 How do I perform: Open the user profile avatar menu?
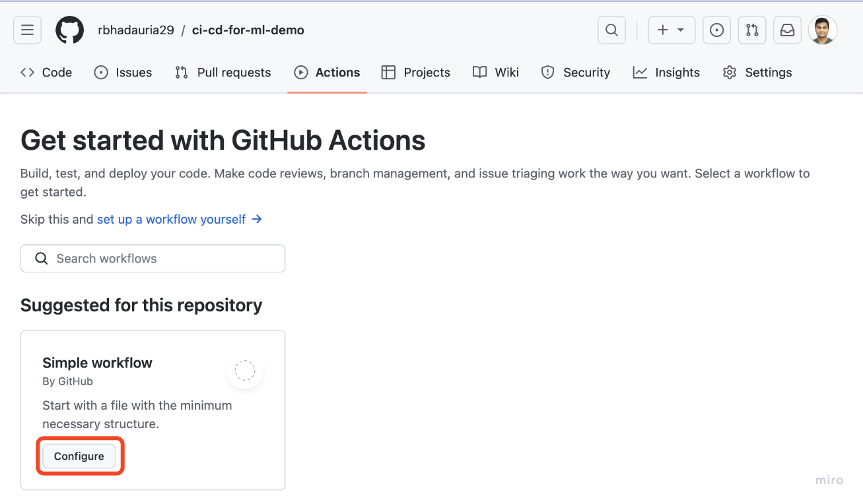click(823, 30)
